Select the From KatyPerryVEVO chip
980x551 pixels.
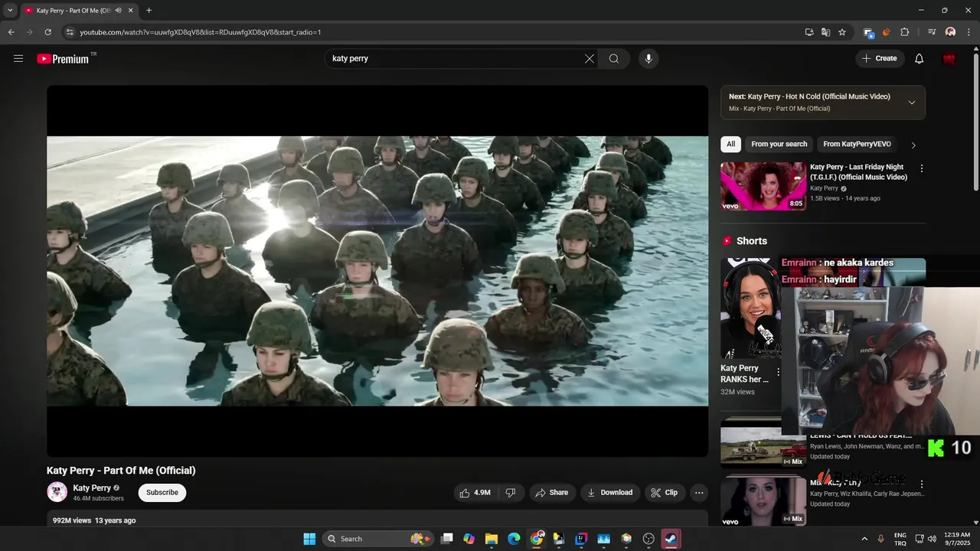pos(857,144)
